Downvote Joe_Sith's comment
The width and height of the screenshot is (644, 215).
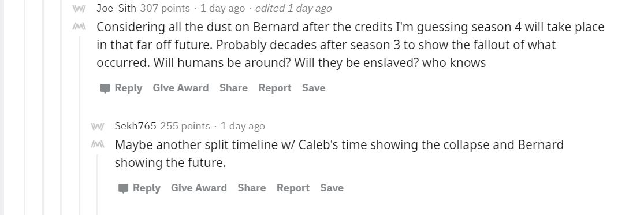(79, 27)
